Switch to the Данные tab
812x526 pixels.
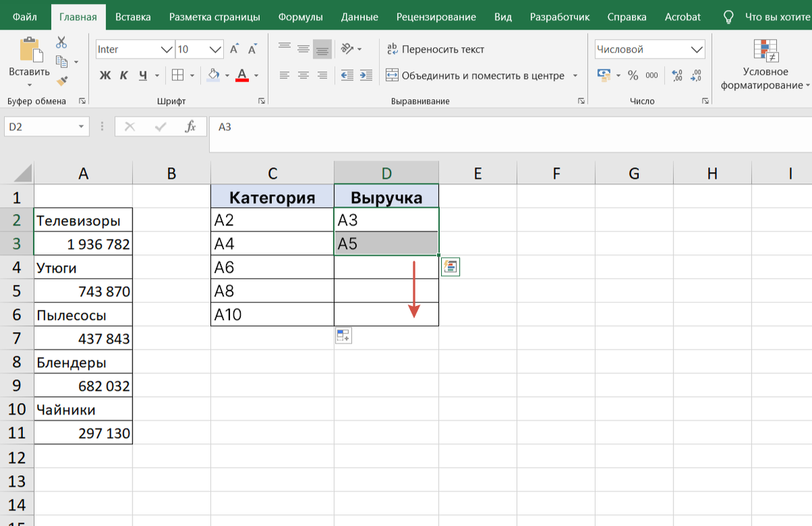(x=359, y=17)
